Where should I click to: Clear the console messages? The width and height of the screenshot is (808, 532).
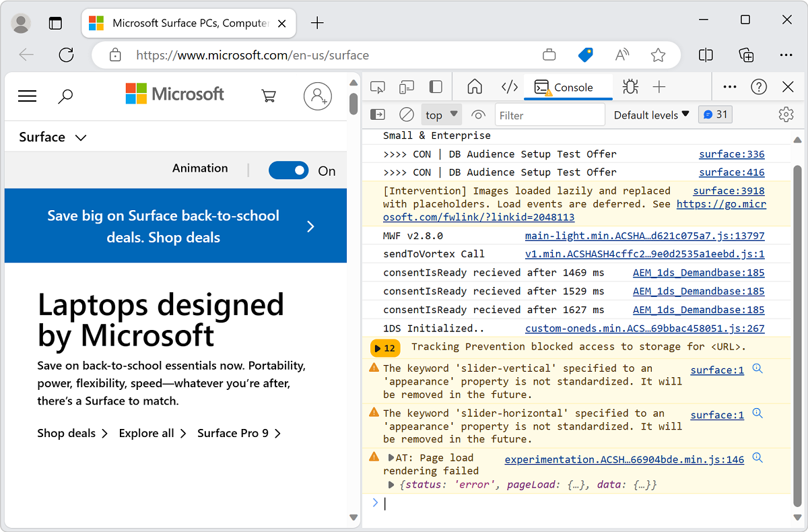point(406,114)
